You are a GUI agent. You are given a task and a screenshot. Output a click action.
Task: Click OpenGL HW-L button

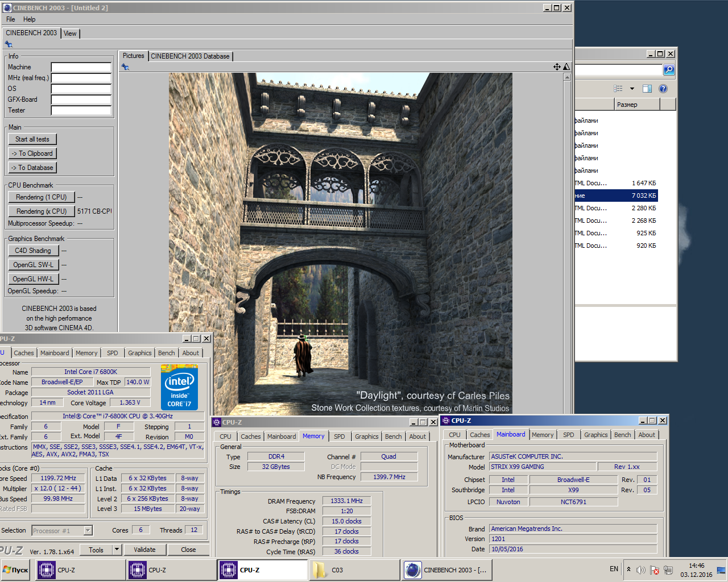pyautogui.click(x=33, y=279)
